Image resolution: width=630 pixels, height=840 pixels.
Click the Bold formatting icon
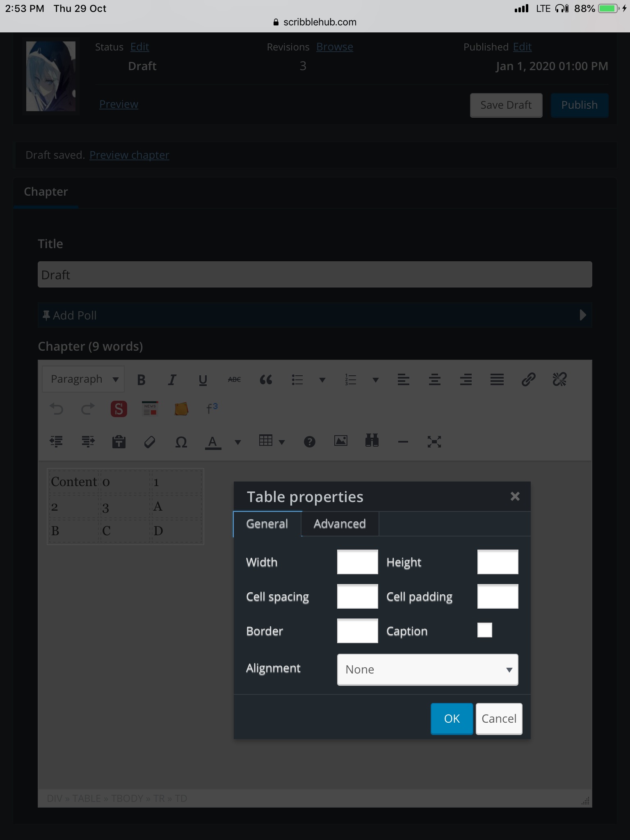[x=141, y=380]
